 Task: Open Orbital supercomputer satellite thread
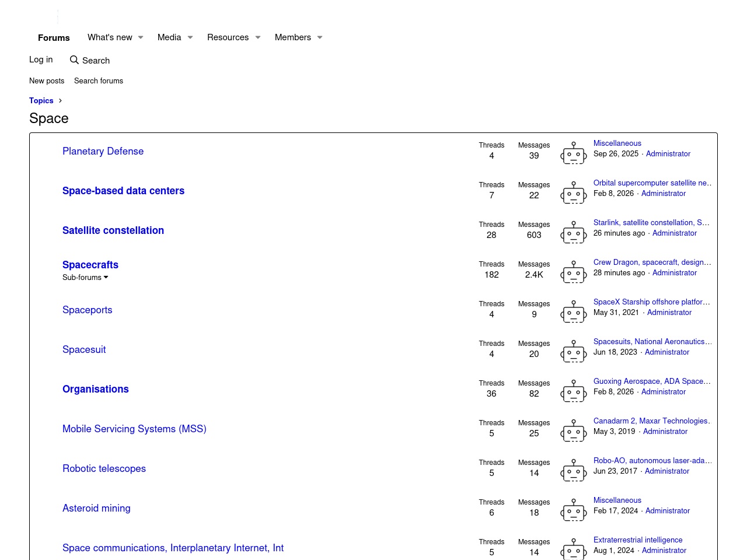[652, 183]
